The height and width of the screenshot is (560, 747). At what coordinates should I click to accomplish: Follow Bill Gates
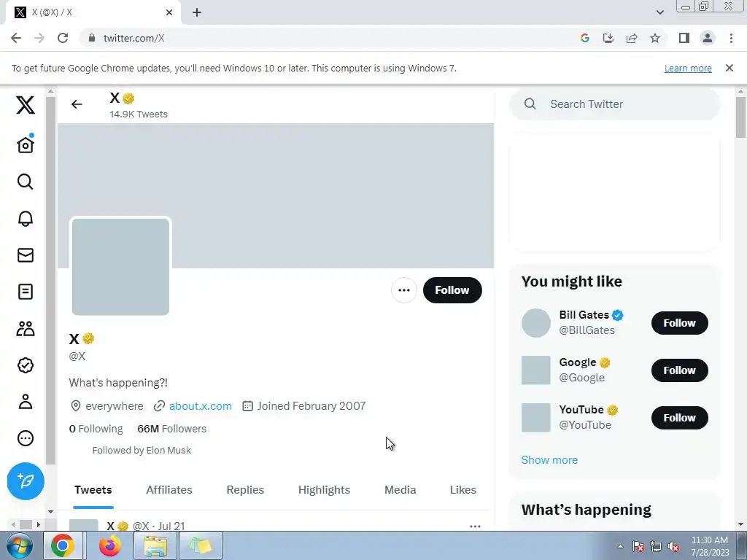pyautogui.click(x=679, y=323)
